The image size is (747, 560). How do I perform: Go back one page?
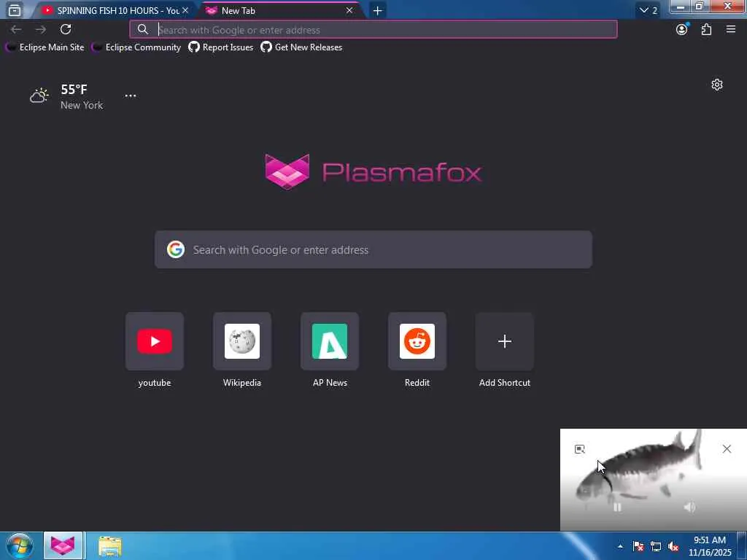click(x=16, y=29)
